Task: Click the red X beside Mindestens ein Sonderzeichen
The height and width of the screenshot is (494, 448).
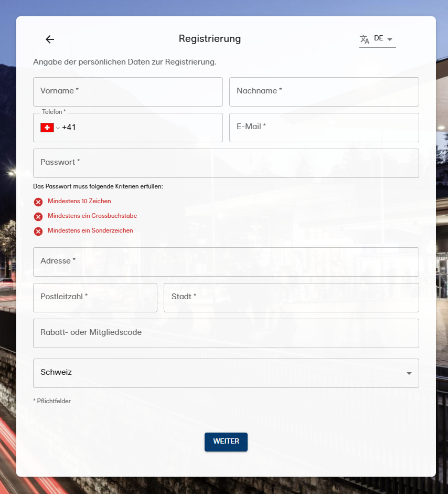Action: (38, 232)
